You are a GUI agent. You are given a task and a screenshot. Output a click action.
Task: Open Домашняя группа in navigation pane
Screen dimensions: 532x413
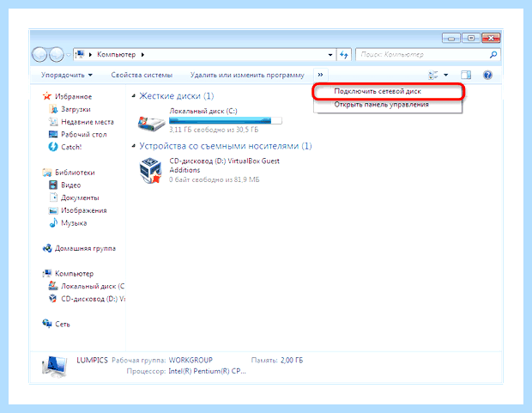85,249
